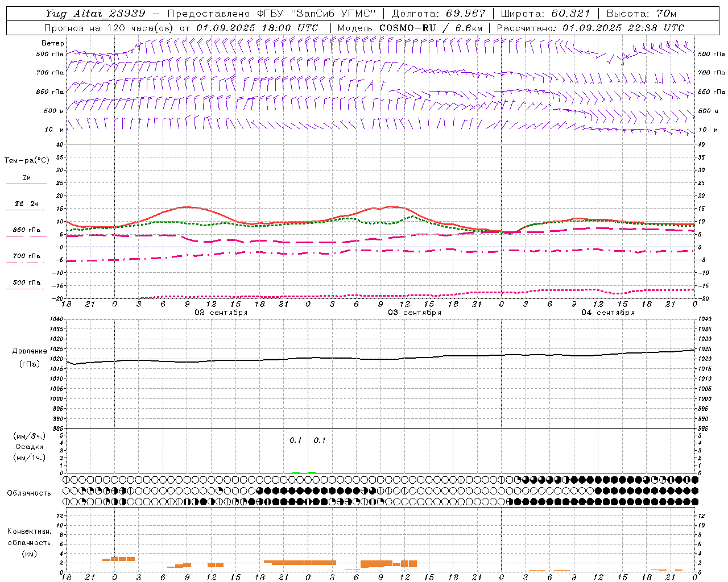This screenshot has width=728, height=582.
Task: Click the Модель COSMO-RU / 6.6км label
Action: [x=409, y=28]
